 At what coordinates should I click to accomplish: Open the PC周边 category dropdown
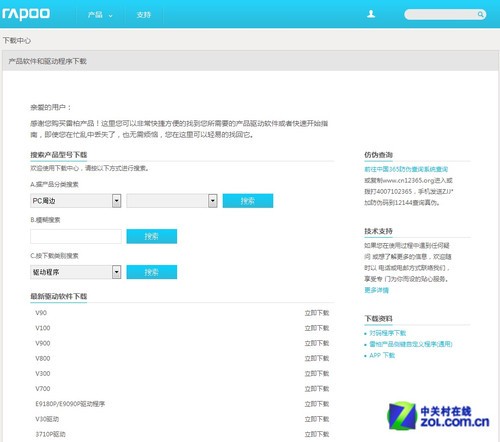click(76, 201)
